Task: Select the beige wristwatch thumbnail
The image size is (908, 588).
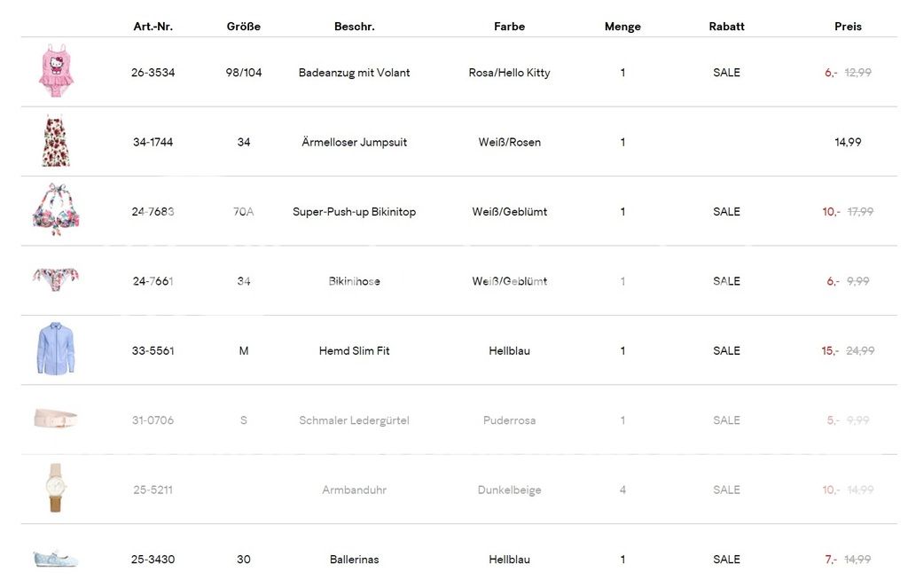Action: [56, 489]
